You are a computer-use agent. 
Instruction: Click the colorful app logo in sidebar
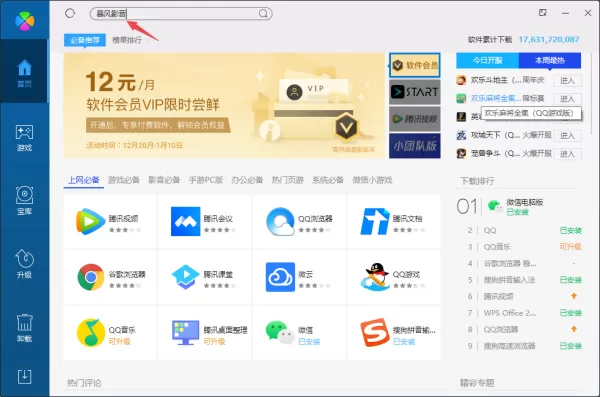pos(24,20)
